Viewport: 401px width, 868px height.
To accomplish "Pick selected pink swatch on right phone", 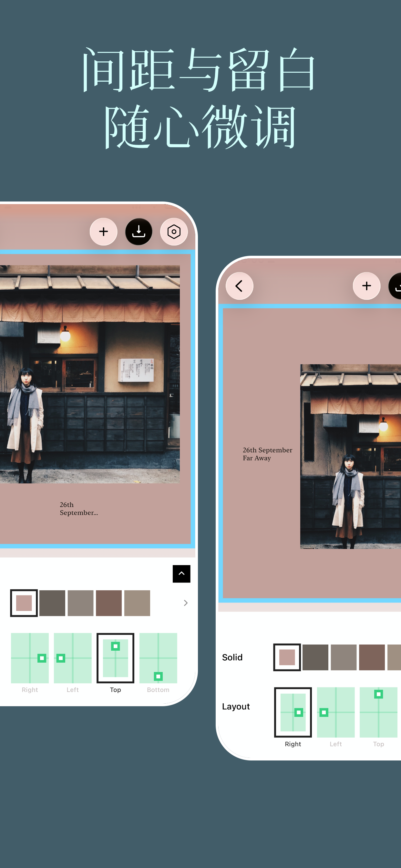I will [x=287, y=657].
